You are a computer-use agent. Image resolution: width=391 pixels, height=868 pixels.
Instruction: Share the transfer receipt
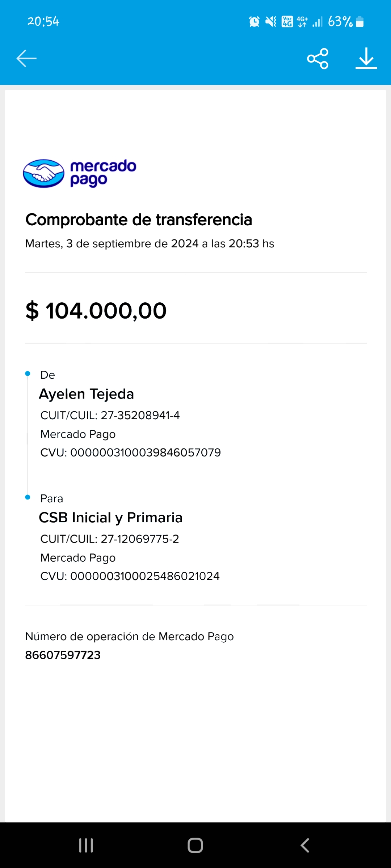318,59
